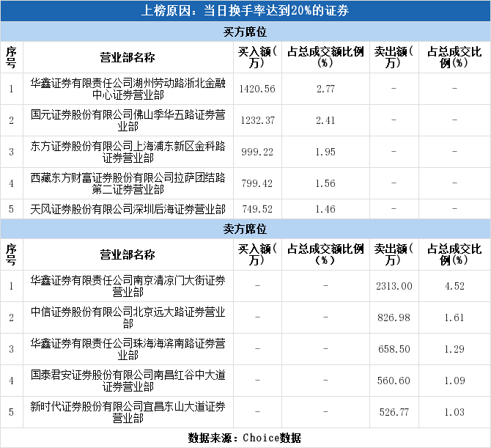Screen dimensions: 491x448
Task: Click the 数据来源：Choice数据 footer text
Action: pyautogui.click(x=245, y=438)
